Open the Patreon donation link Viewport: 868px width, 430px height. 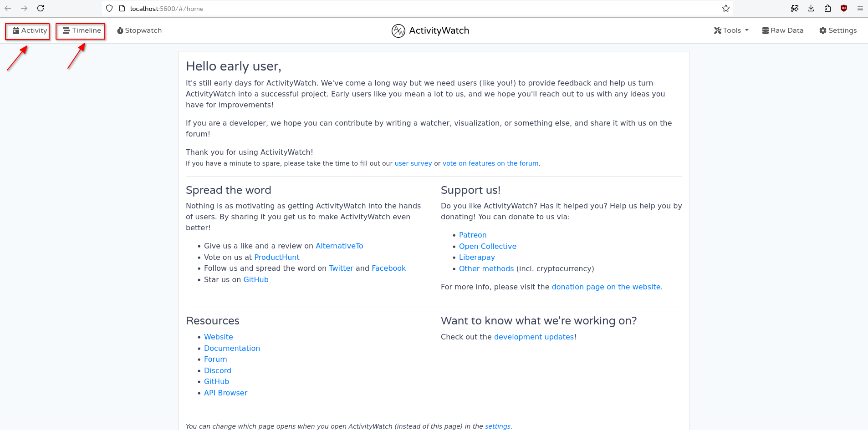click(x=473, y=235)
